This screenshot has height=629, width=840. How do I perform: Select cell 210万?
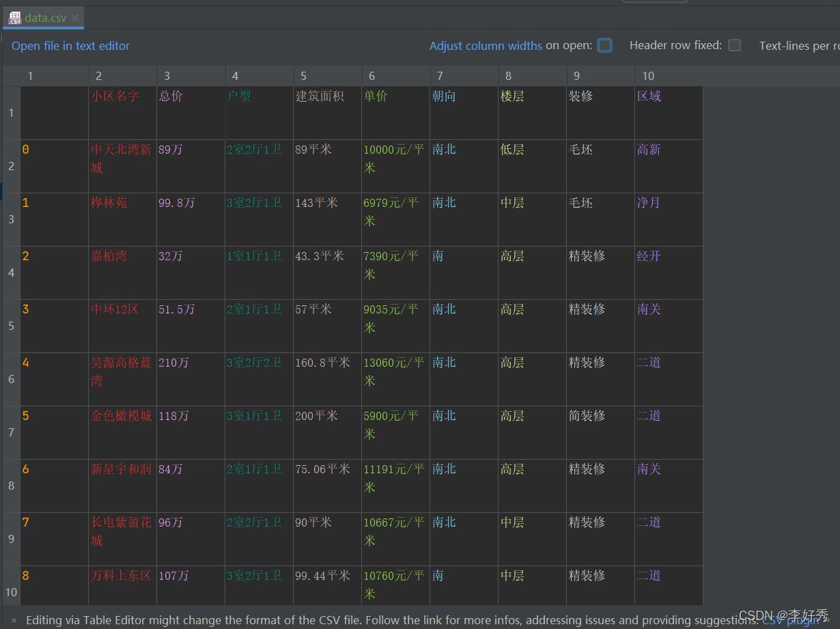click(191, 379)
